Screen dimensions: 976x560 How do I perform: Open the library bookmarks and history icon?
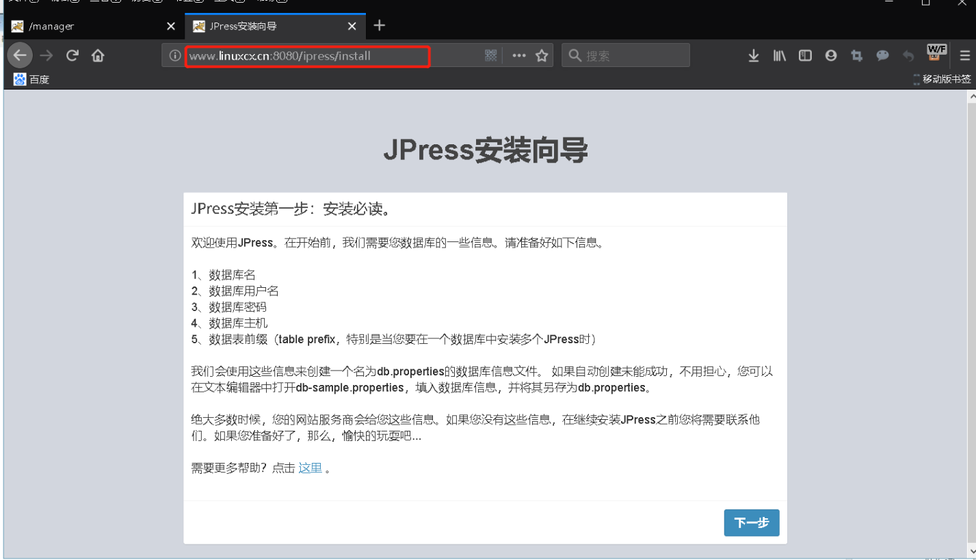pyautogui.click(x=780, y=55)
